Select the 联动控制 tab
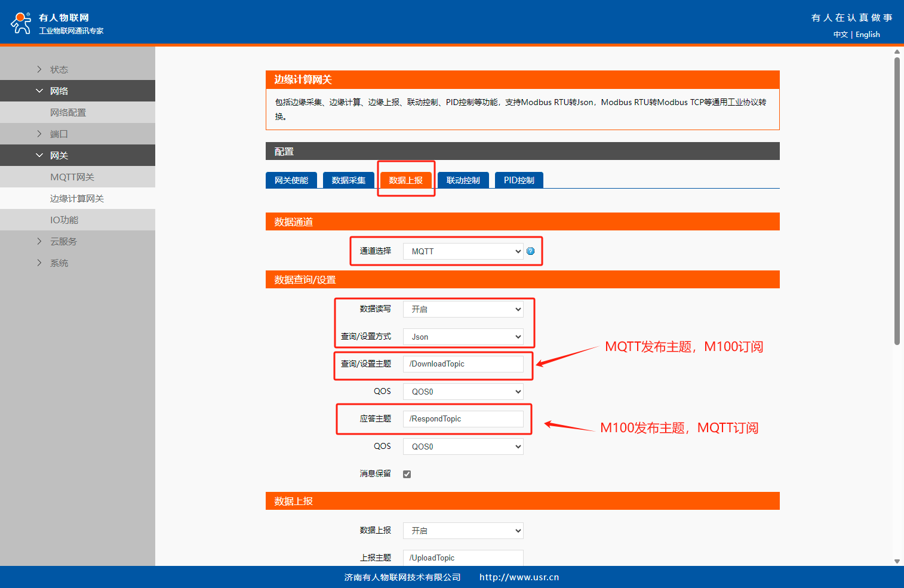This screenshot has width=904, height=588. 463,180
